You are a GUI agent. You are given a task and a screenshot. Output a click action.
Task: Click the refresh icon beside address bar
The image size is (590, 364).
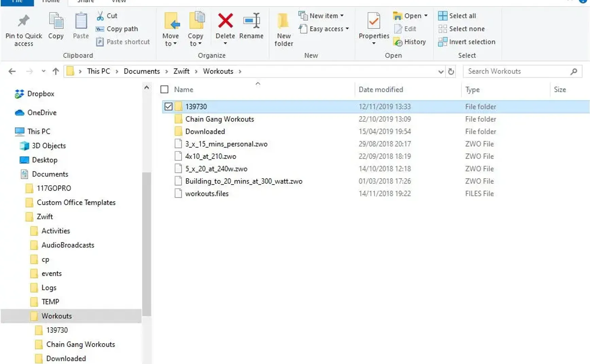[451, 71]
